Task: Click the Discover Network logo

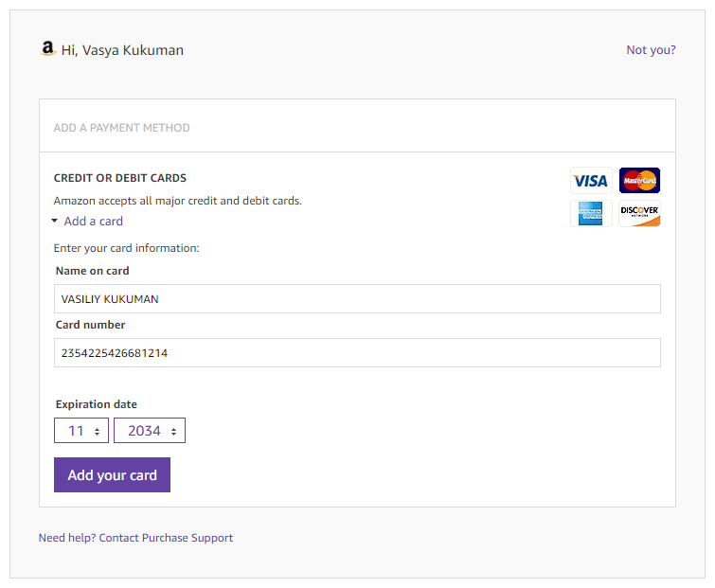Action: pyautogui.click(x=639, y=214)
